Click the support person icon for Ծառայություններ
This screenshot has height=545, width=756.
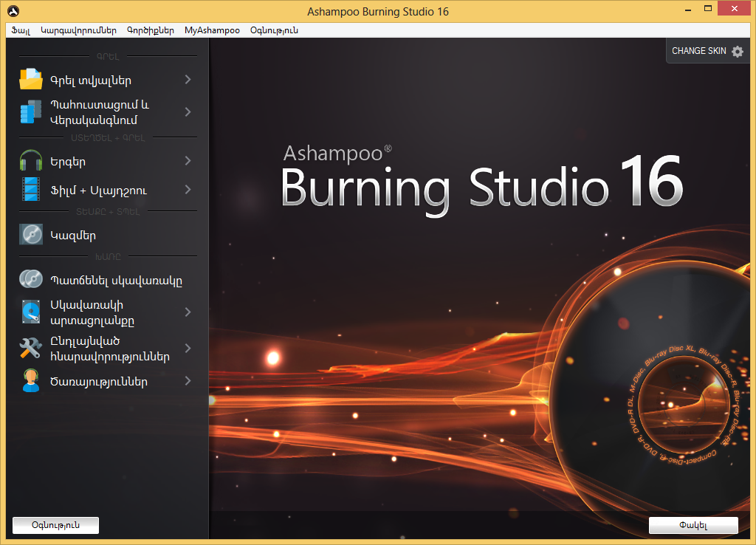click(x=31, y=380)
